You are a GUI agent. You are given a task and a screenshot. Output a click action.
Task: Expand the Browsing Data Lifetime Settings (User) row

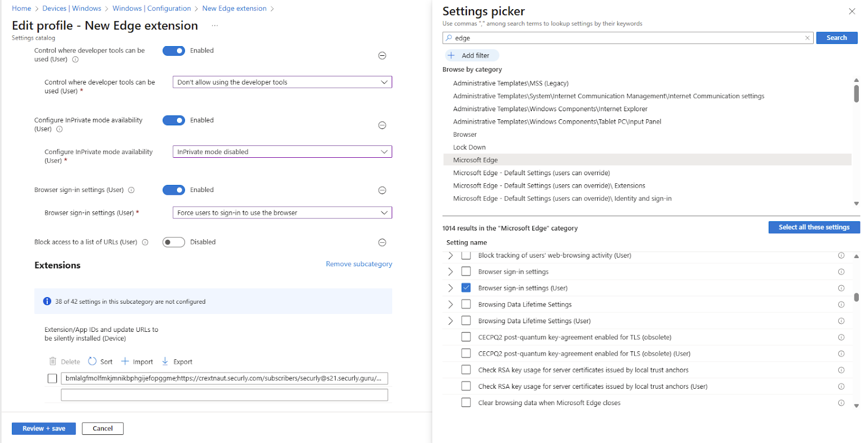[x=450, y=321]
